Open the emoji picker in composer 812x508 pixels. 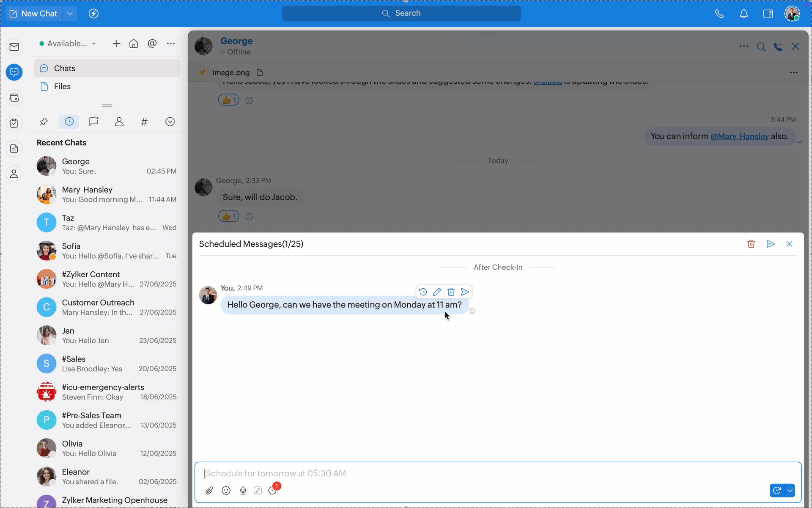[226, 491]
